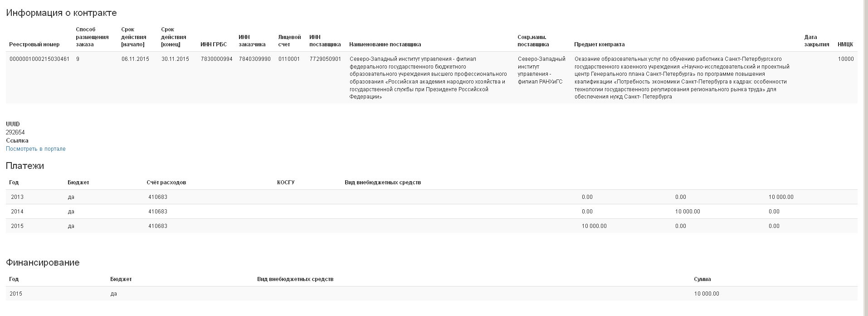This screenshot has width=868, height=316.
Task: Select year 2014 in the payments table
Action: tap(17, 212)
